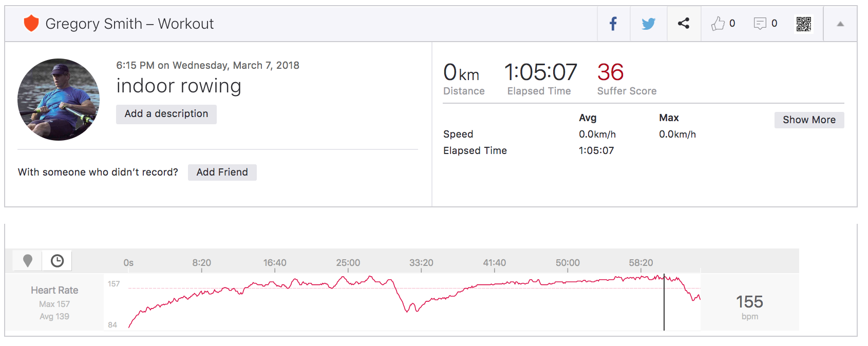This screenshot has width=868, height=346.
Task: Click the Gregory Smith – Workout heading
Action: (x=129, y=24)
